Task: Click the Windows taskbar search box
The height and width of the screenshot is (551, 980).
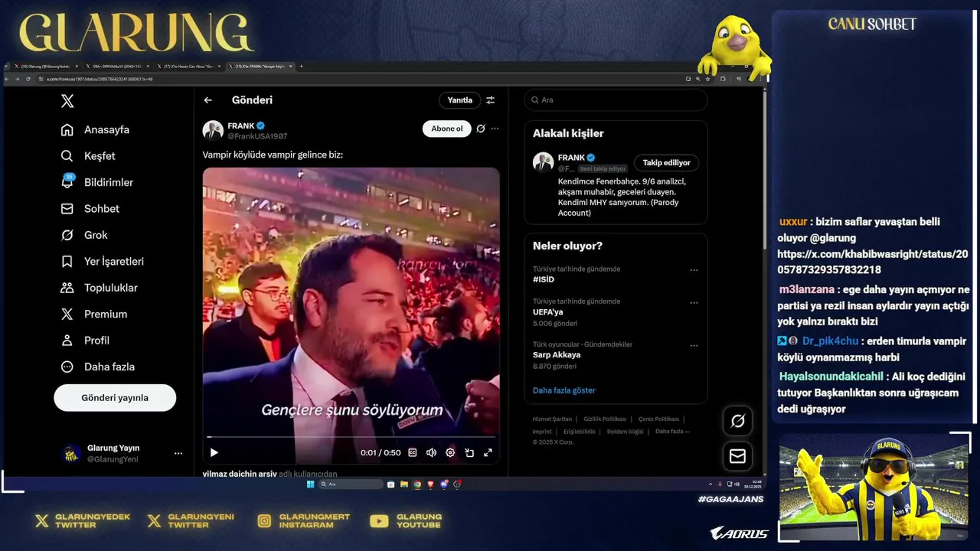Action: [351, 484]
